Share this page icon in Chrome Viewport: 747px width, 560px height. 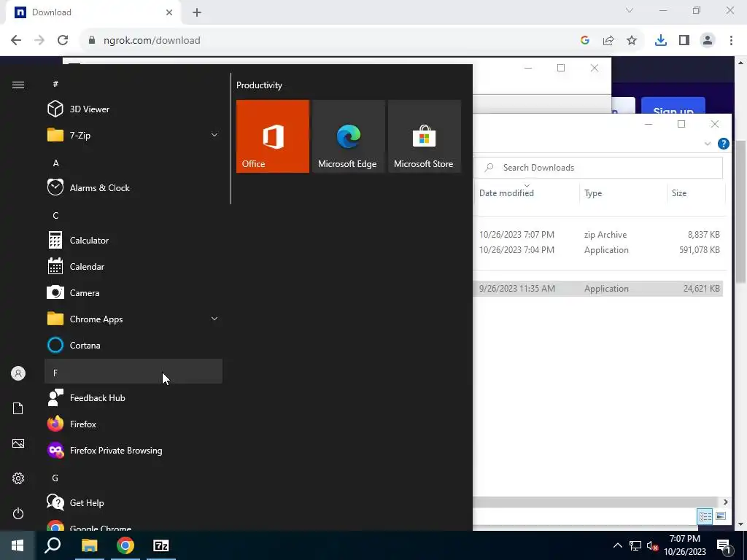click(x=608, y=40)
